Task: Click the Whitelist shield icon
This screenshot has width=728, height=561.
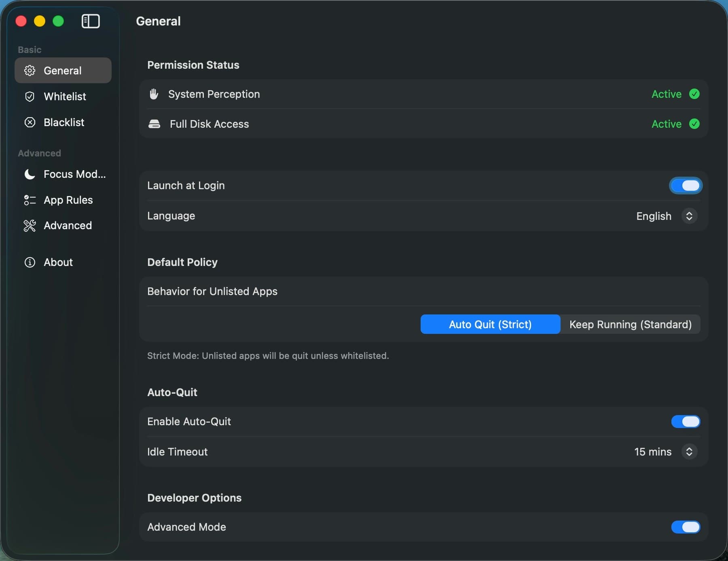Action: [x=30, y=97]
